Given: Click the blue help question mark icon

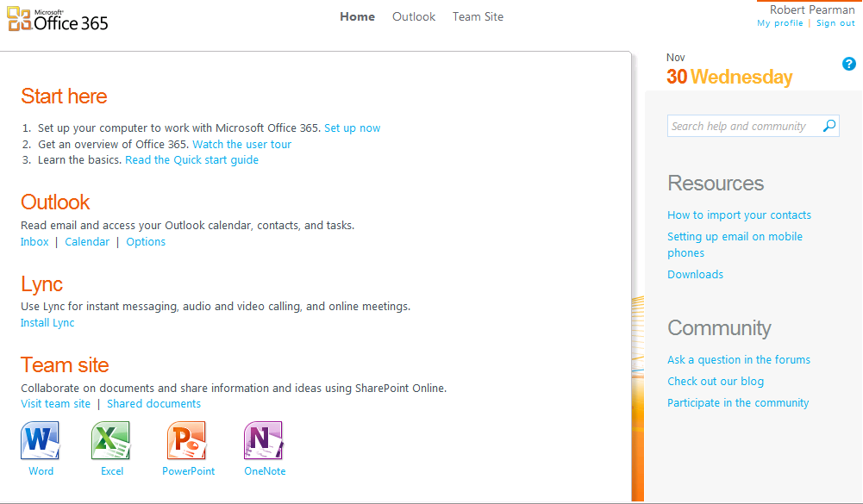Looking at the screenshot, I should click(848, 64).
